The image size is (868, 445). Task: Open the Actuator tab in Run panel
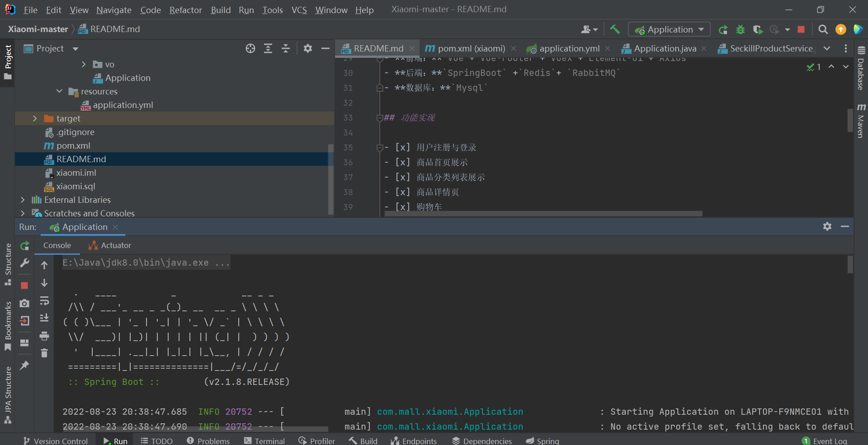point(110,245)
